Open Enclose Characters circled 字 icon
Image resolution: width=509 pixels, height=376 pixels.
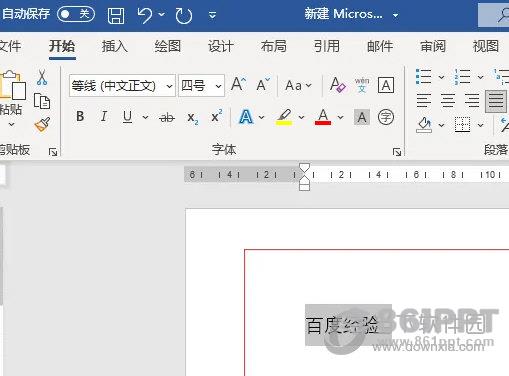click(386, 117)
